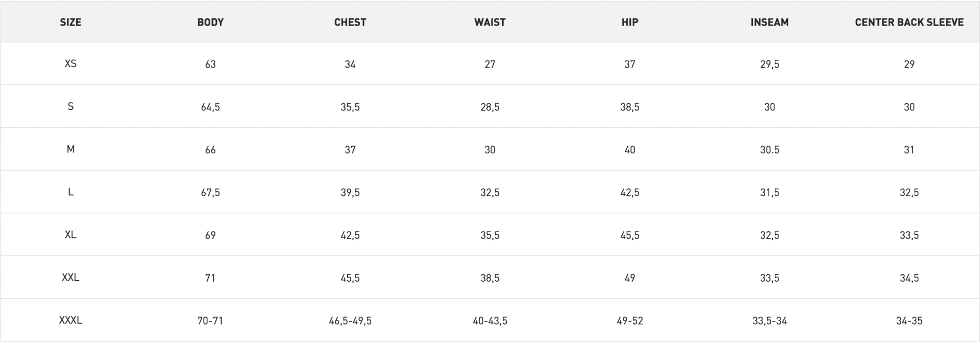
Task: Select the M size row label
Action: pos(70,149)
